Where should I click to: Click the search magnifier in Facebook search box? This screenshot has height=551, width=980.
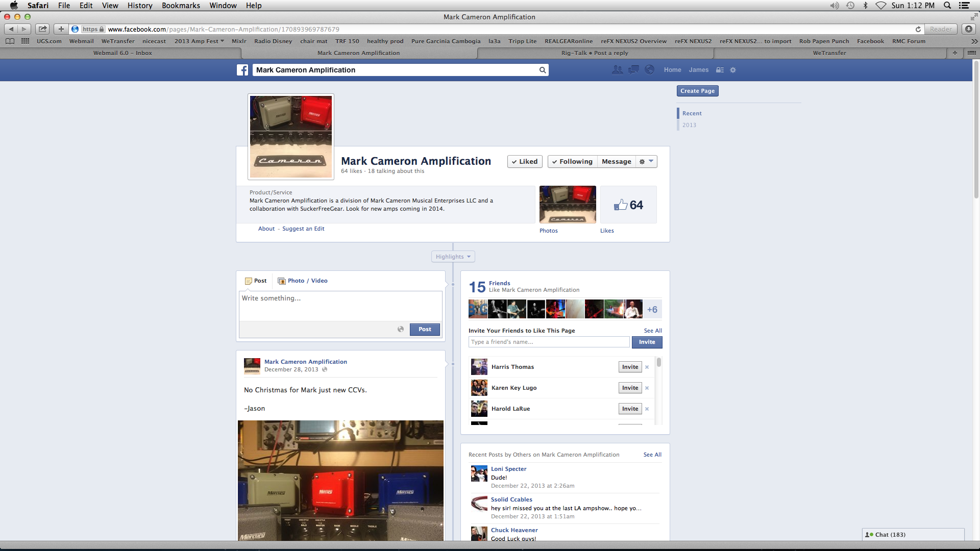[x=543, y=70]
